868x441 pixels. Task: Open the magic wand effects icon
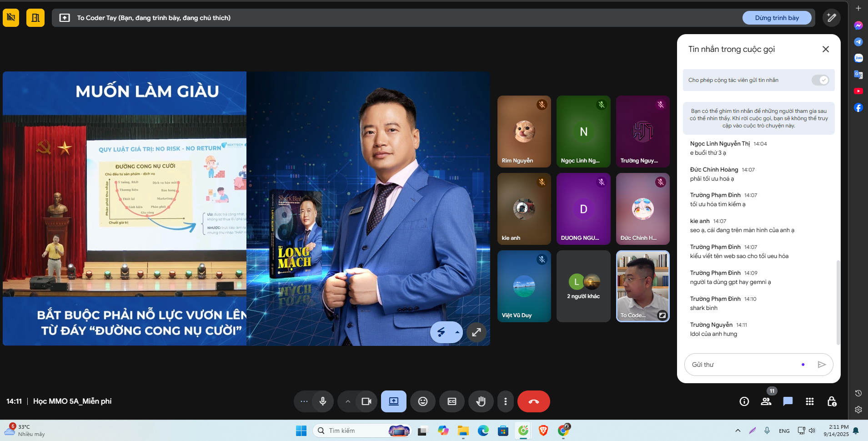(x=832, y=18)
